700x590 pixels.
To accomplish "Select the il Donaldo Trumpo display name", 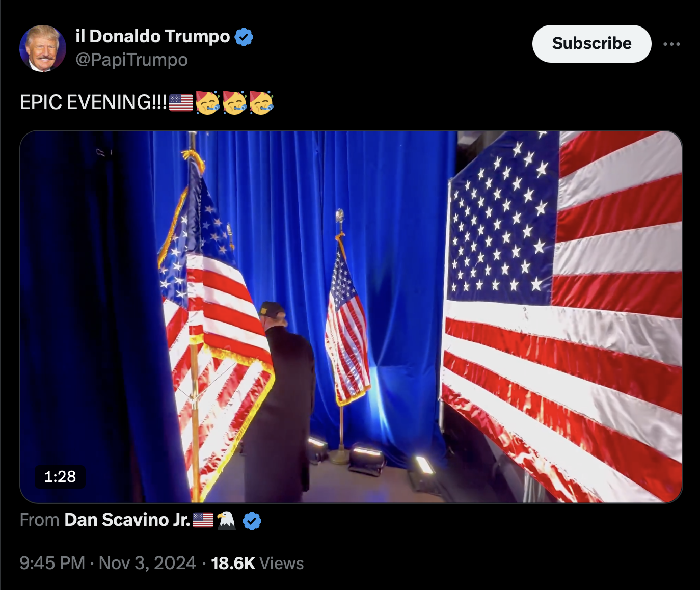I will click(153, 36).
